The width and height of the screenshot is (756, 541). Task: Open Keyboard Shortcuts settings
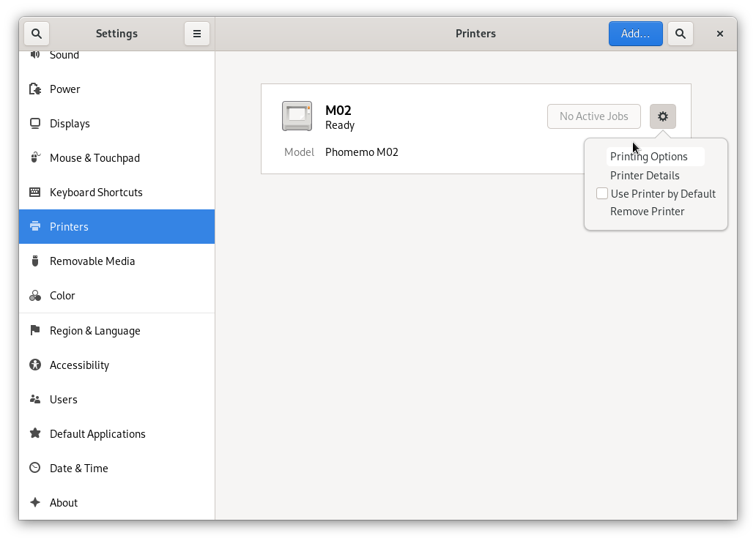pos(116,193)
